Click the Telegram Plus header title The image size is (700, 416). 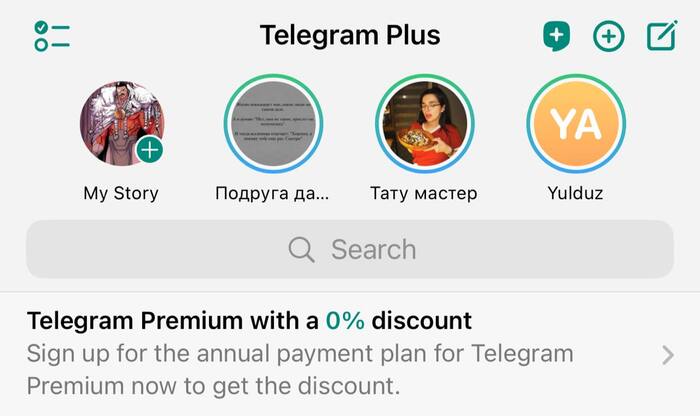350,35
